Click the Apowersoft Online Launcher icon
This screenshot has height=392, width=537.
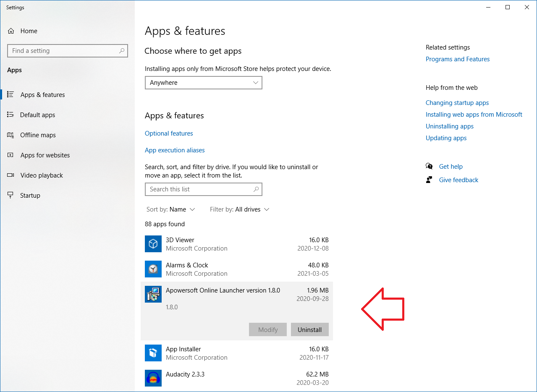[x=153, y=294]
